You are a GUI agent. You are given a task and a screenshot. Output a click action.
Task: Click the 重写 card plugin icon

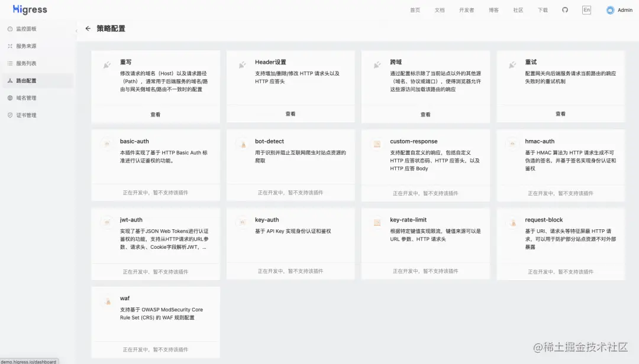(106, 65)
